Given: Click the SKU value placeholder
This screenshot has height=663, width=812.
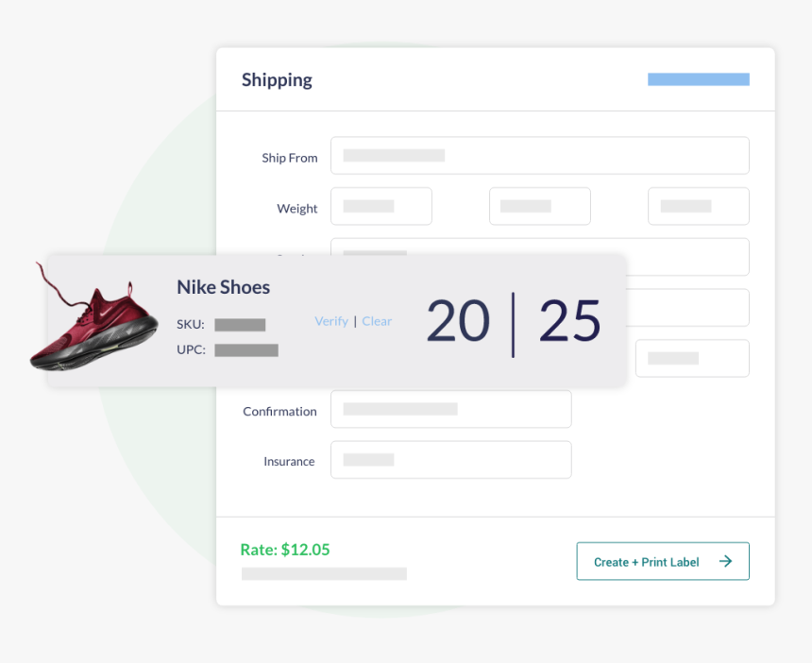Looking at the screenshot, I should click(240, 325).
